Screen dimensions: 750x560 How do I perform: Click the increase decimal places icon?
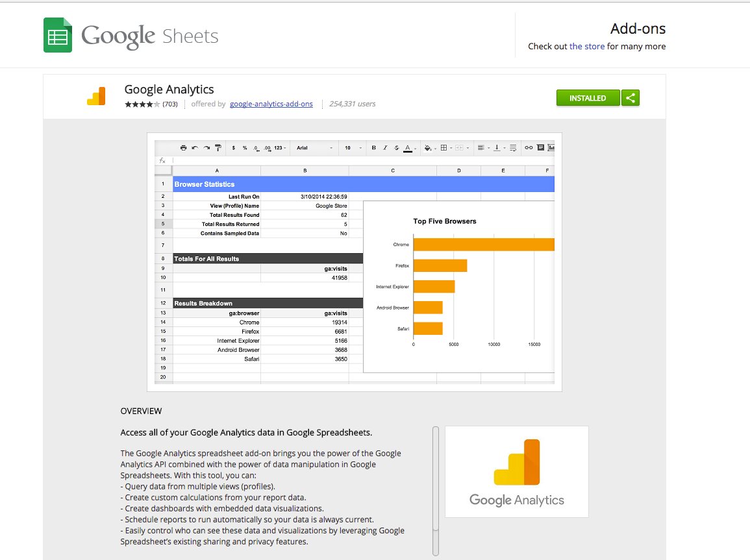click(x=268, y=148)
